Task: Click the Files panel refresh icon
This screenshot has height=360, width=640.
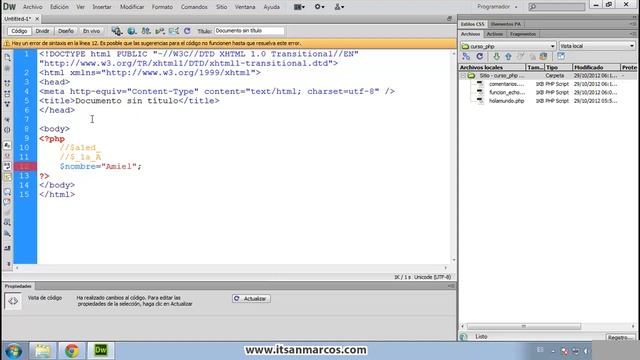Action: point(480,57)
